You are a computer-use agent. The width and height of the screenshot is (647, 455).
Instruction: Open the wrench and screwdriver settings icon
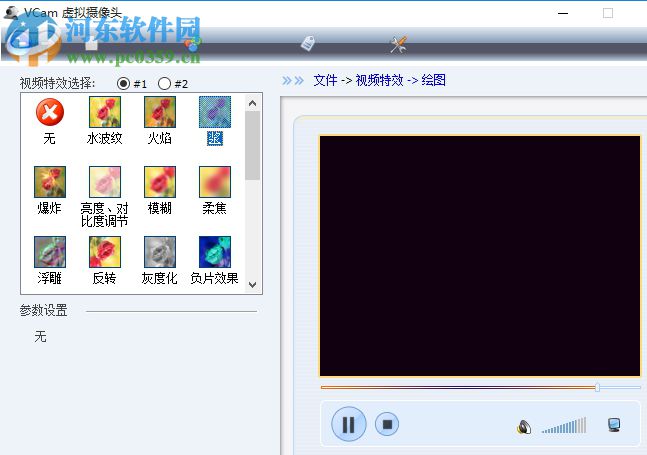click(x=399, y=44)
